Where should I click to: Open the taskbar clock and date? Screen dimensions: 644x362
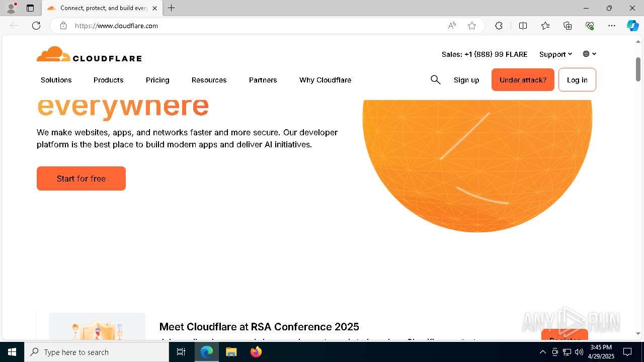click(x=601, y=352)
